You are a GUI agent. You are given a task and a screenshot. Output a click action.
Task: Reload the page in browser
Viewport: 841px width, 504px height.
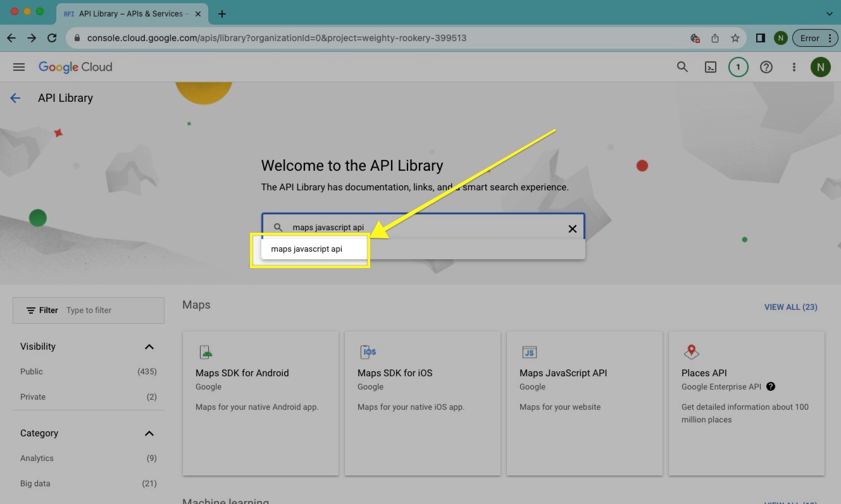[x=52, y=38]
